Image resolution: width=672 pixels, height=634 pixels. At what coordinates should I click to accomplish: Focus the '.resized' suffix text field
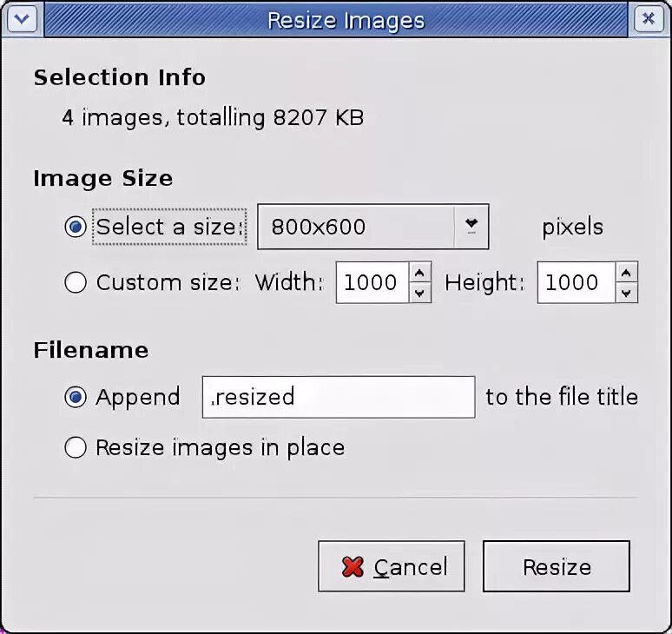(339, 397)
